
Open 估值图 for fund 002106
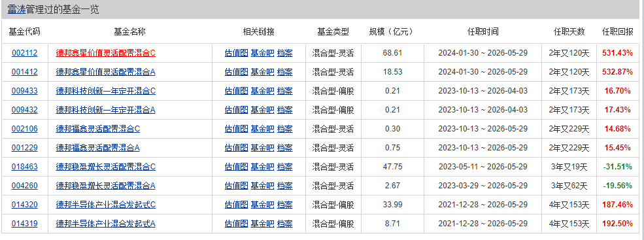pyautogui.click(x=236, y=129)
